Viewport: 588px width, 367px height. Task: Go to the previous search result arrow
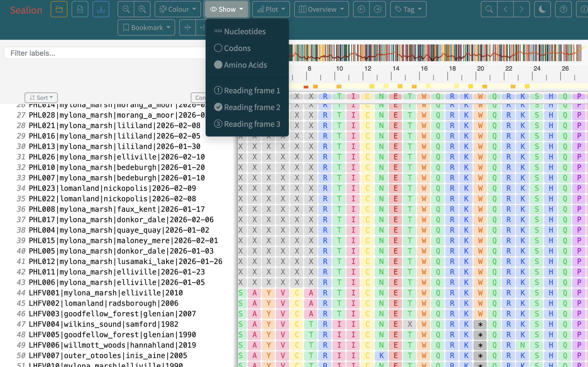pyautogui.click(x=505, y=9)
